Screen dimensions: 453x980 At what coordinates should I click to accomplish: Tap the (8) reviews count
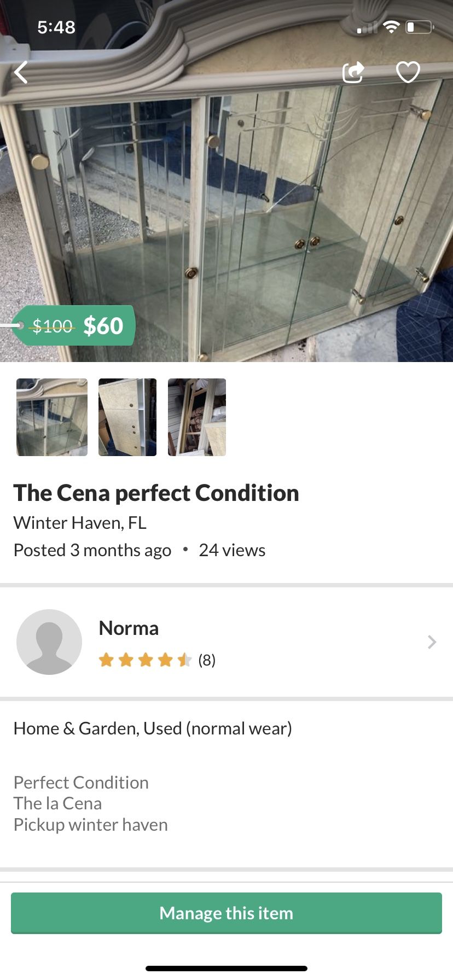(207, 660)
